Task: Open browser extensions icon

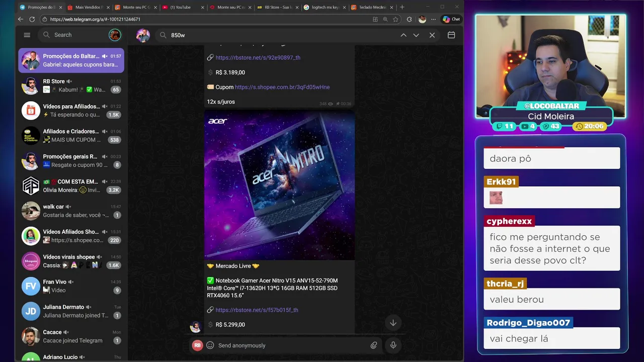Action: pos(409,19)
